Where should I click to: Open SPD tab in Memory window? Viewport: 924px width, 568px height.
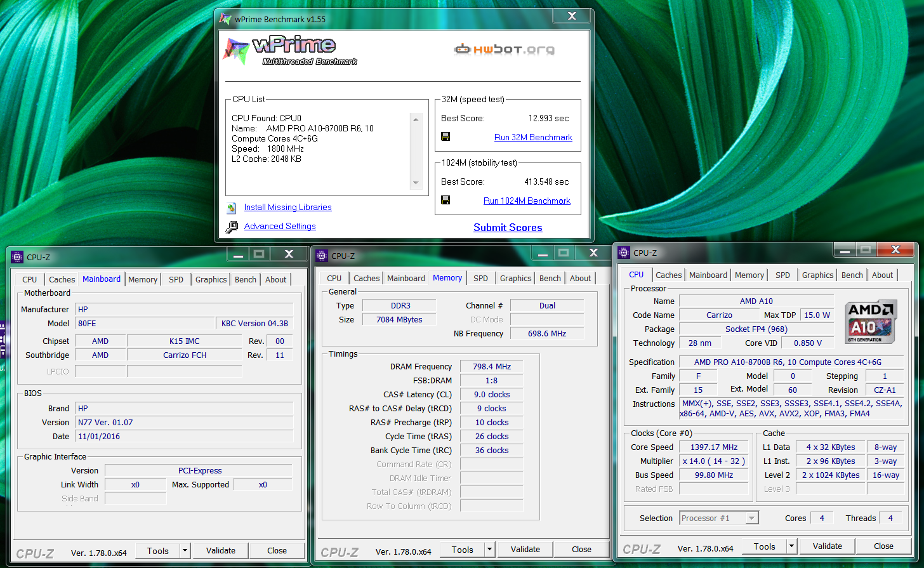click(481, 278)
